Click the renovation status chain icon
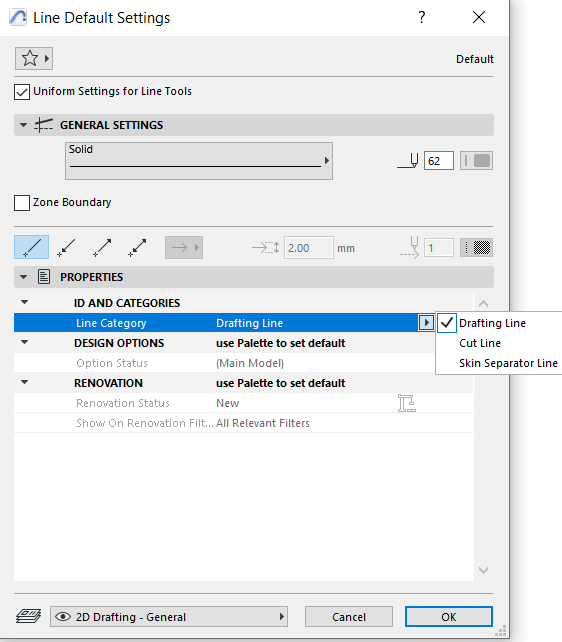 pos(407,403)
